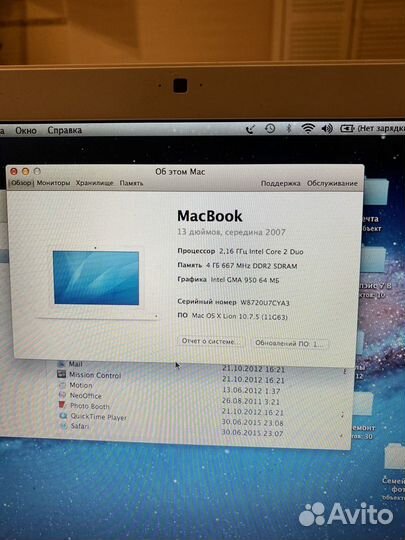Select Safari icon in the Finder list
Viewport: 405px width, 540px height.
(x=63, y=426)
